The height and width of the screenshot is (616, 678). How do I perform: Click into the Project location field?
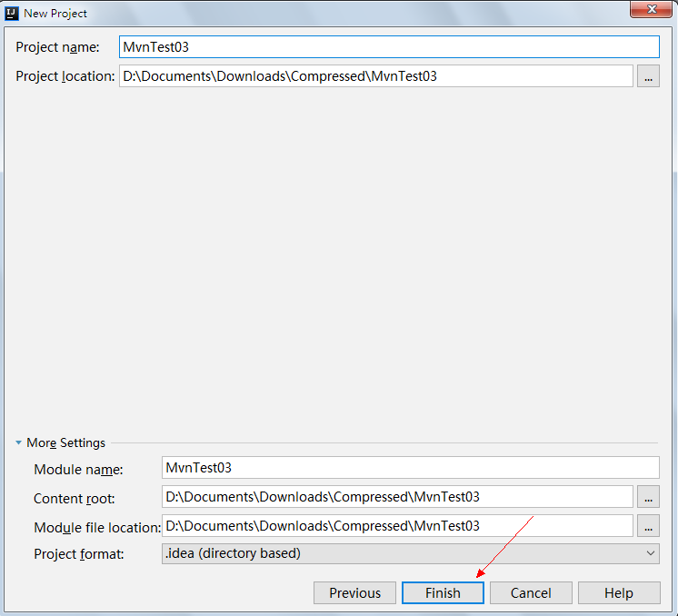tap(376, 76)
